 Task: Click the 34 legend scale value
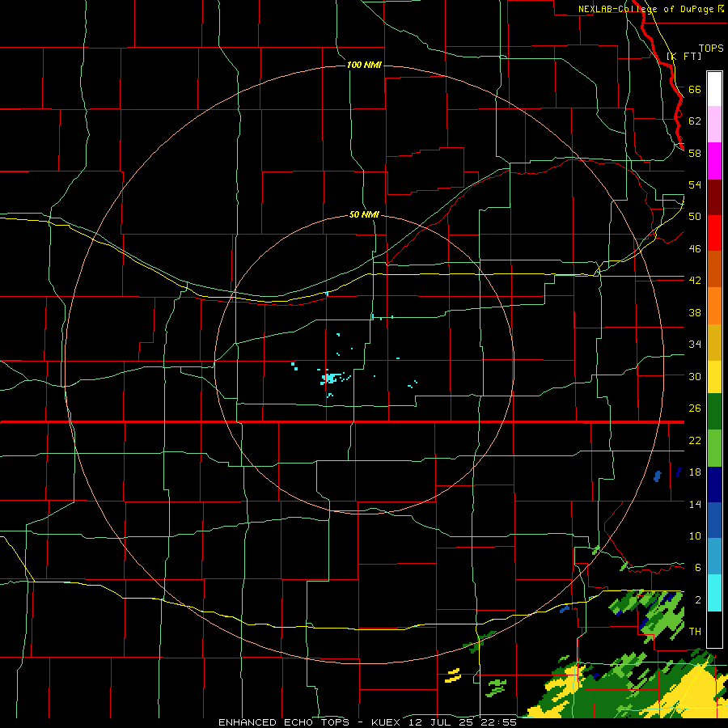pyautogui.click(x=695, y=345)
